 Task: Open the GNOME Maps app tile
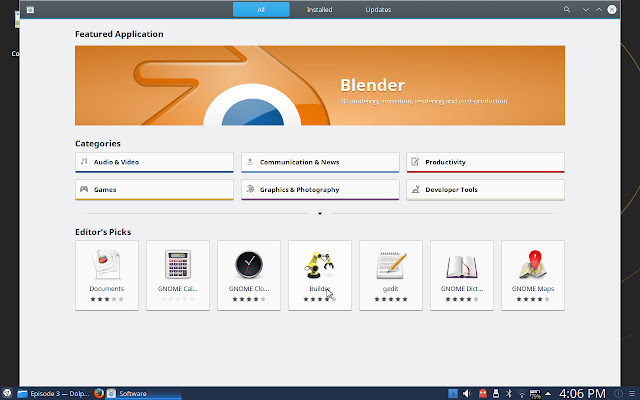tap(533, 276)
